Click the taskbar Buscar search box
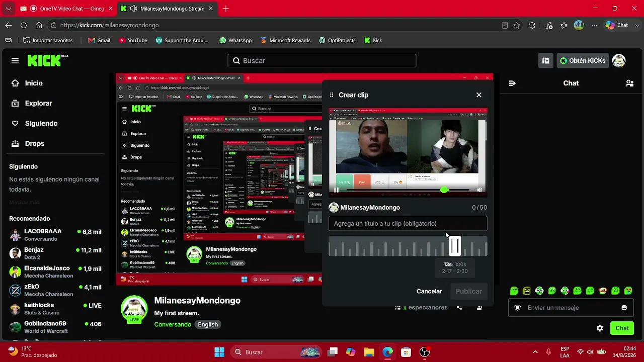The height and width of the screenshot is (362, 644). click(277, 352)
